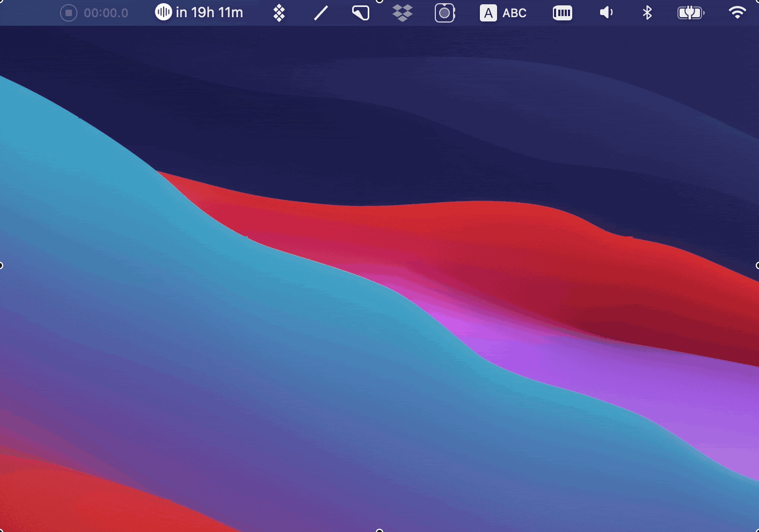Open the ABC input source menu
This screenshot has height=532, width=759.
503,13
